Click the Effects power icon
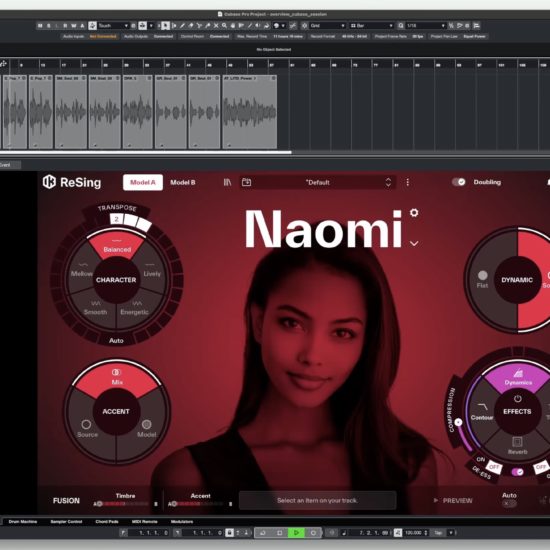Image resolution: width=550 pixels, height=550 pixels. click(517, 399)
